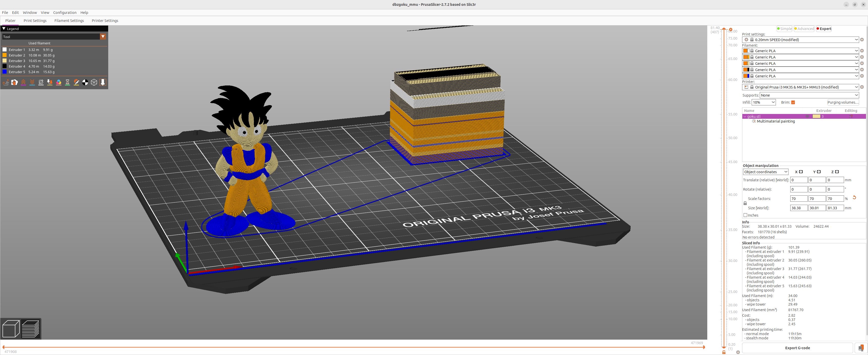Switch to 3D editor view cube

11,329
